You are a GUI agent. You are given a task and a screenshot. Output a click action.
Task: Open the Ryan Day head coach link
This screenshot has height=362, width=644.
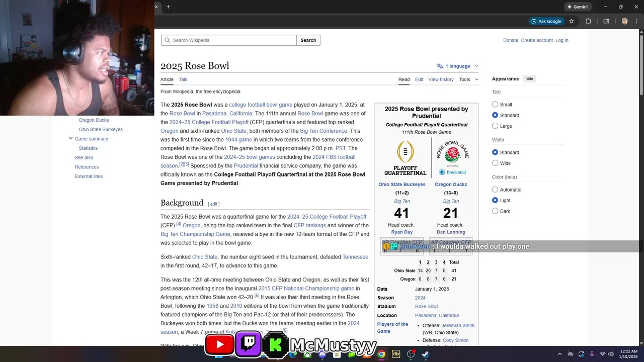point(402,232)
